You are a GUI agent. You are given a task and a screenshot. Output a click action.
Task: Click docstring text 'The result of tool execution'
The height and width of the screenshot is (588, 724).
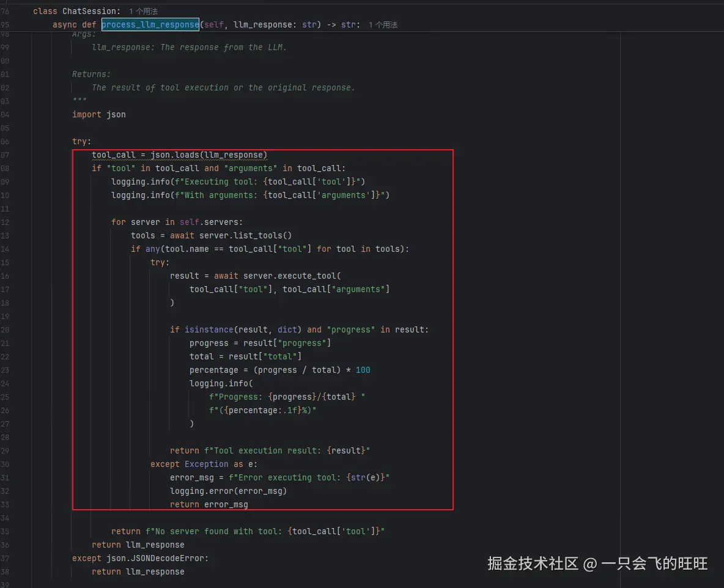[160, 87]
